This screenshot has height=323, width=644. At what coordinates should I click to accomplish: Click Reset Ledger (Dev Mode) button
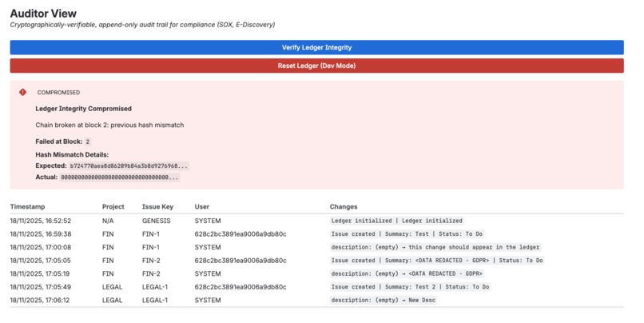pyautogui.click(x=316, y=66)
